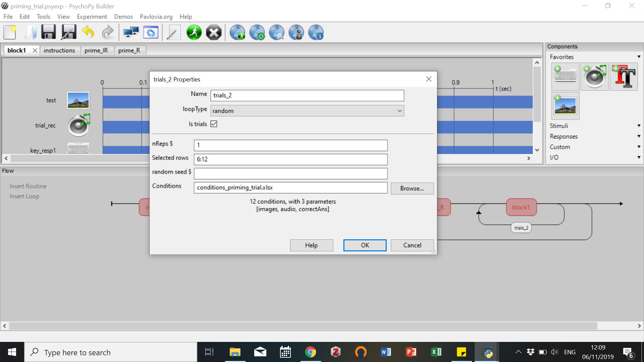Confirm loop properties with OK
This screenshot has width=644, height=362.
365,245
